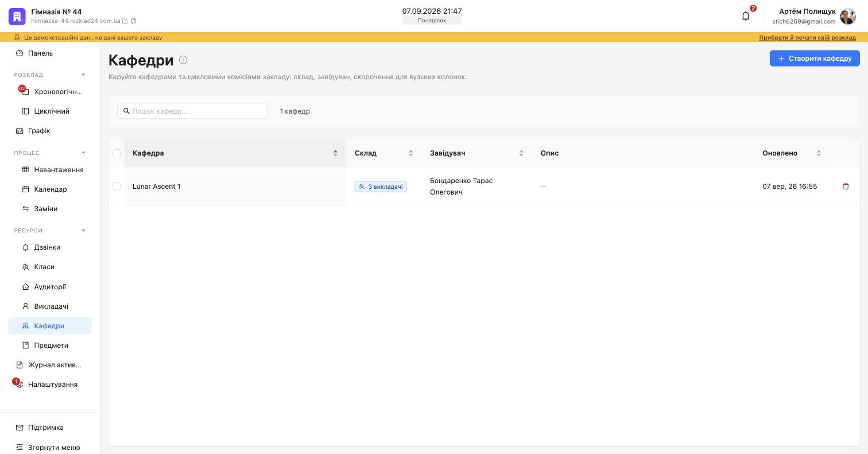Click Прибрати й почати свій розклад link
This screenshot has width=868, height=454.
(807, 37)
